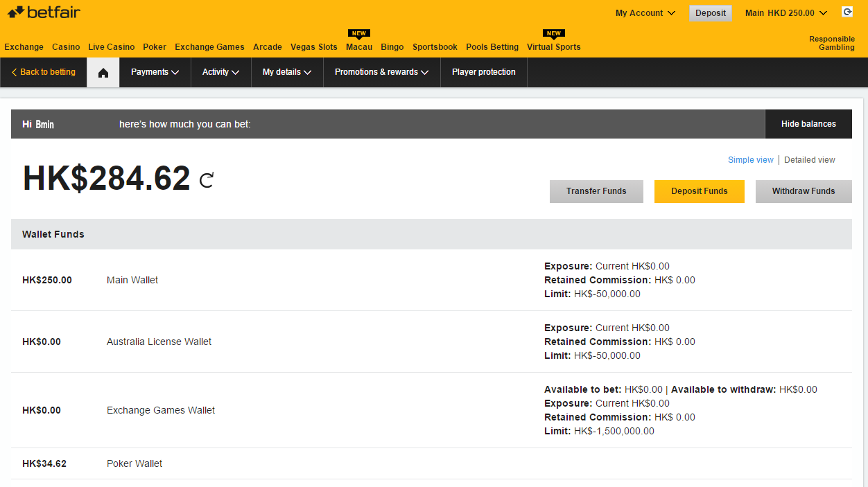The width and height of the screenshot is (868, 487).
Task: Open Player protection page
Action: point(484,72)
